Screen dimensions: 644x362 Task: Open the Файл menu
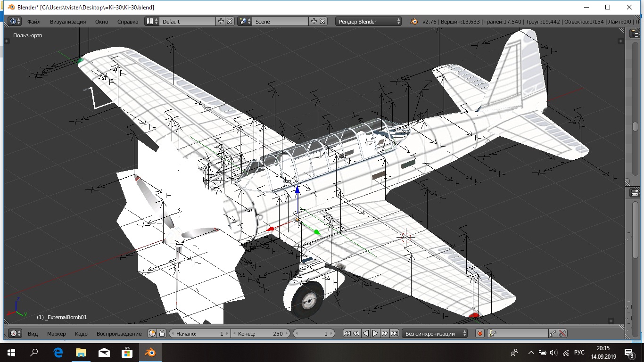[33, 21]
